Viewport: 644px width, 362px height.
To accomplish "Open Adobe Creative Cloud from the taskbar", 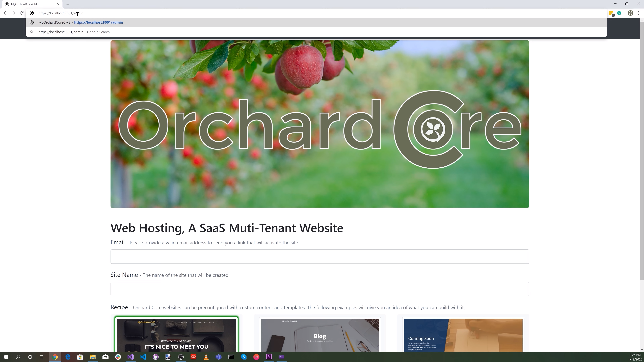I will 194,357.
